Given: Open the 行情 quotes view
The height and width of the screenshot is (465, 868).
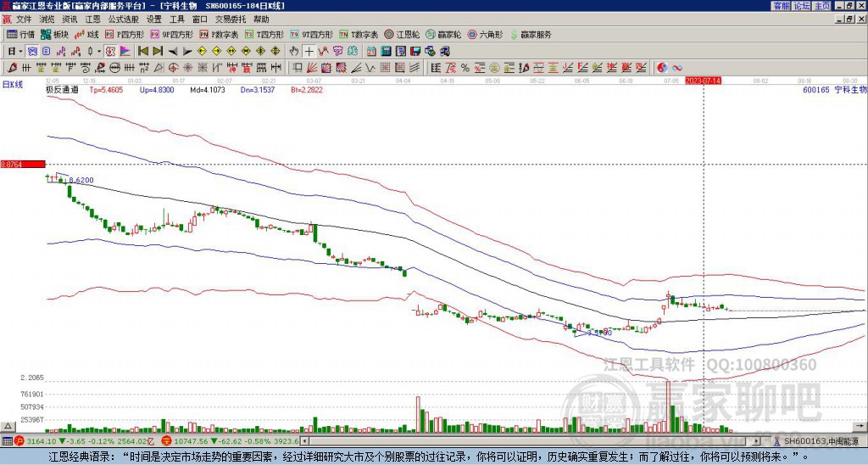Looking at the screenshot, I should pyautogui.click(x=20, y=34).
